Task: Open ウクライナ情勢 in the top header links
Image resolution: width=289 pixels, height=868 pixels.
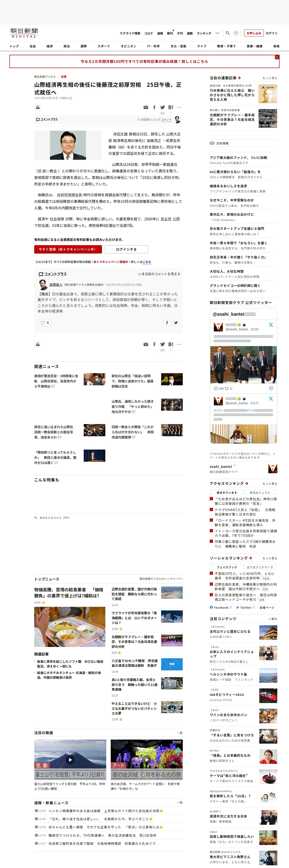Action: pyautogui.click(x=130, y=33)
